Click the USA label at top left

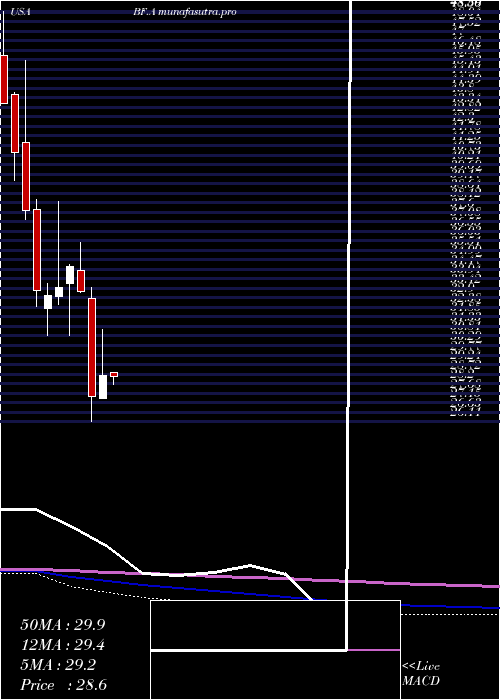[20, 12]
